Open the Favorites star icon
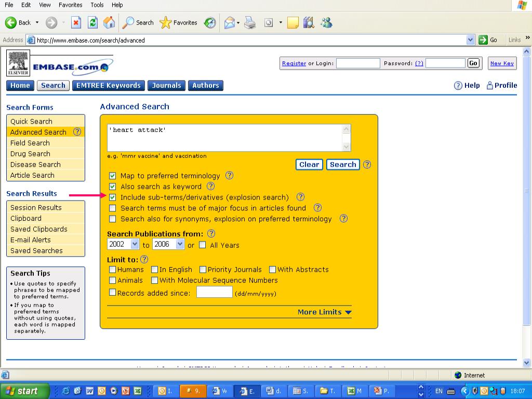 pyautogui.click(x=165, y=23)
